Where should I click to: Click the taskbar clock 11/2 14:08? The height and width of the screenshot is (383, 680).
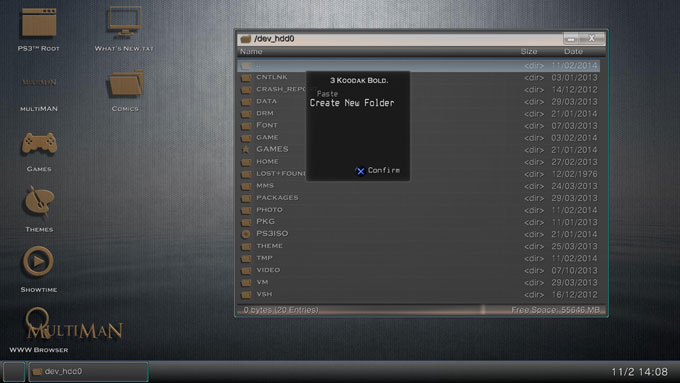coord(639,372)
